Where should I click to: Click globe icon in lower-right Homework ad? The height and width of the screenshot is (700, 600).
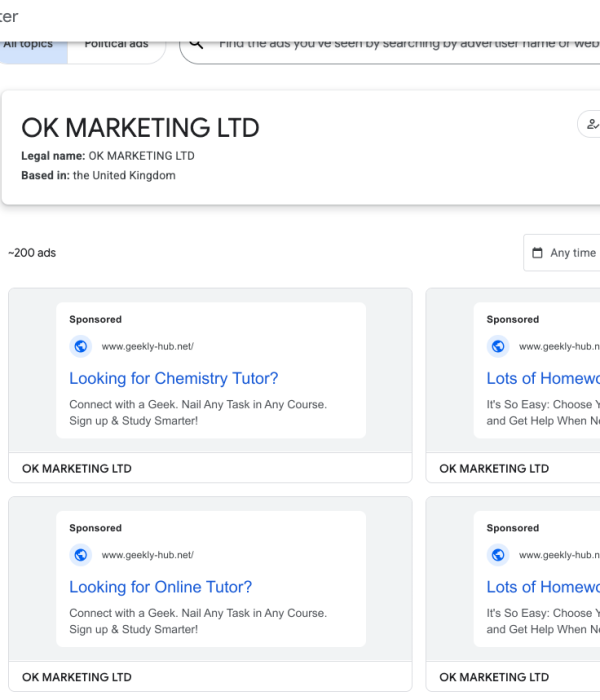[x=498, y=555]
